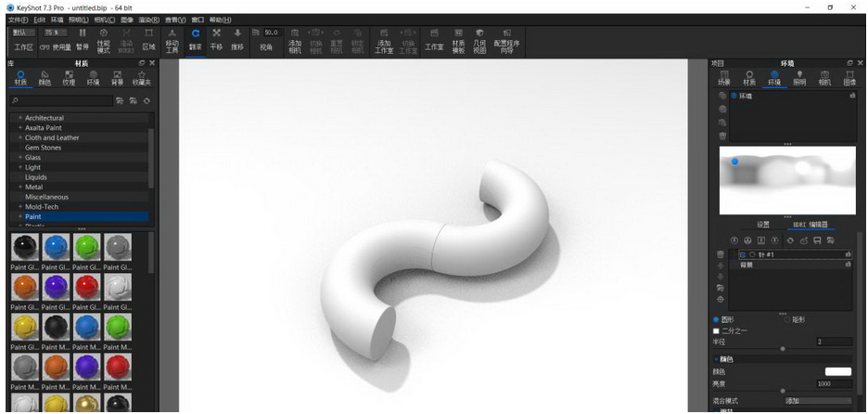Toggle enable checkbox for 针 #1

coord(743,254)
